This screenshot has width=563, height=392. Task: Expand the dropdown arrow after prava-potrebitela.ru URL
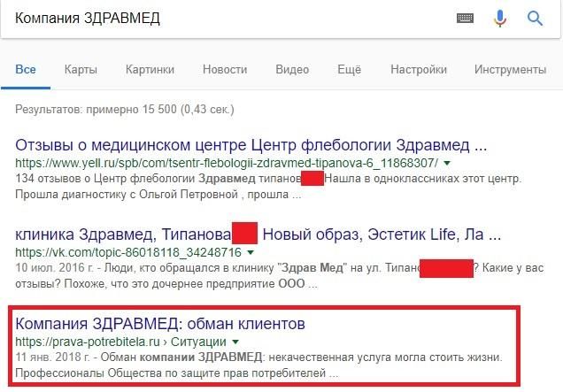[235, 342]
